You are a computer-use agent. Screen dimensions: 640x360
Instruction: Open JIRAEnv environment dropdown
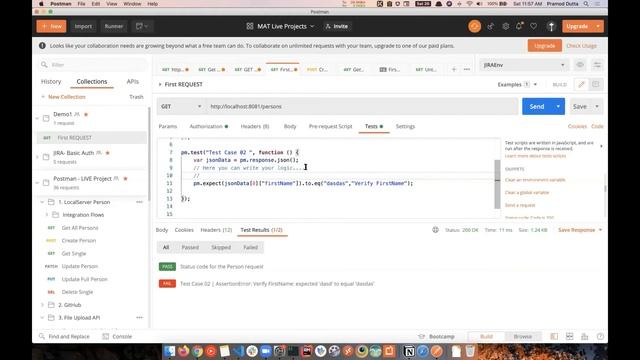[524, 65]
